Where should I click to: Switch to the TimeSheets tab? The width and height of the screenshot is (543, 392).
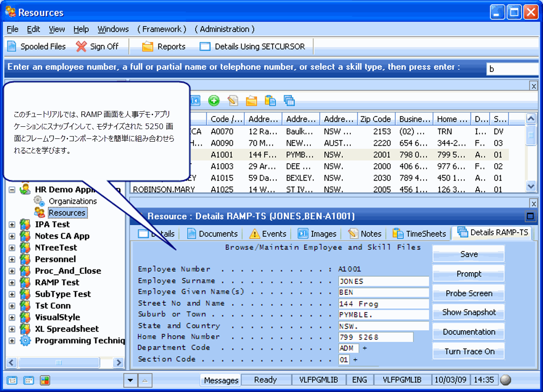pos(419,234)
